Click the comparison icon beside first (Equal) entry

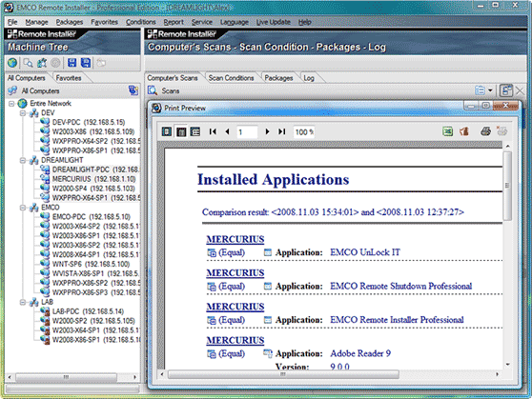pyautogui.click(x=212, y=252)
